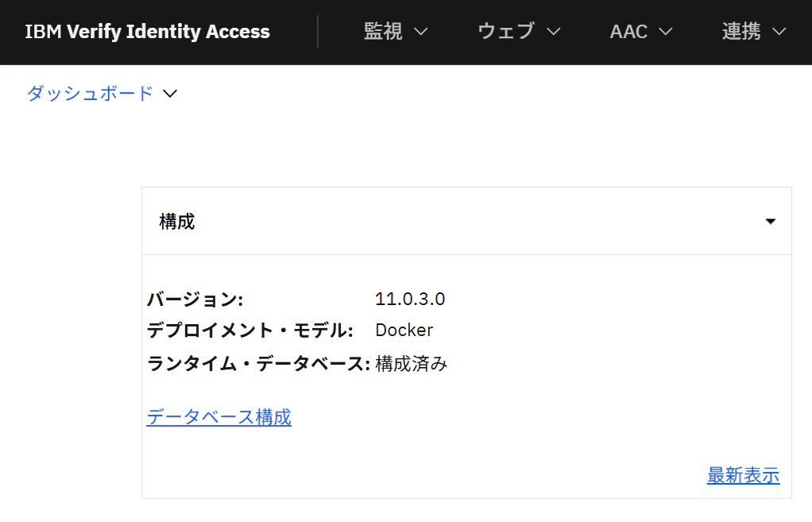Expand the ダッシュボード dropdown chevron
The height and width of the screenshot is (522, 812).
pyautogui.click(x=170, y=94)
